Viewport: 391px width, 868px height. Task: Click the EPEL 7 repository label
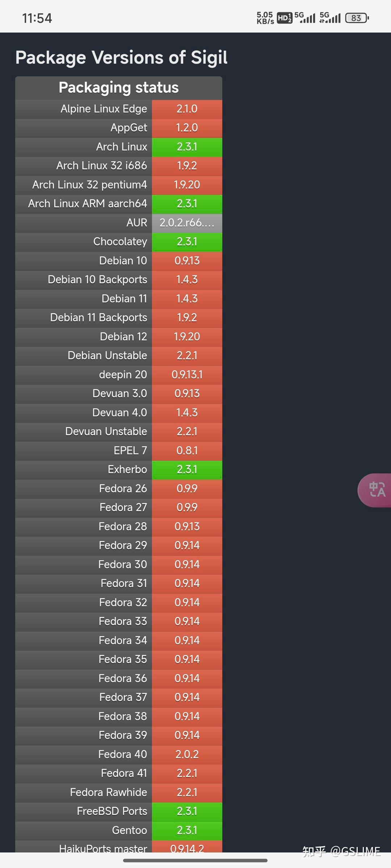130,451
